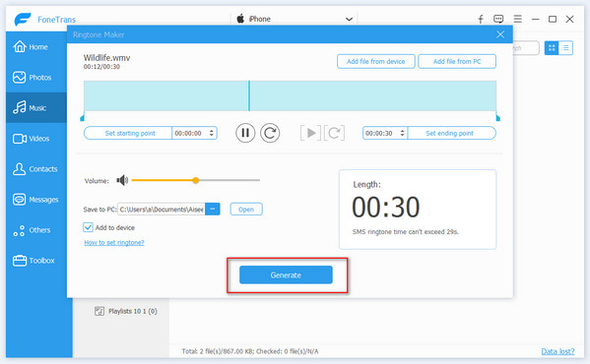Click the 00:30 length display
The image size is (590, 364).
coord(386,207)
